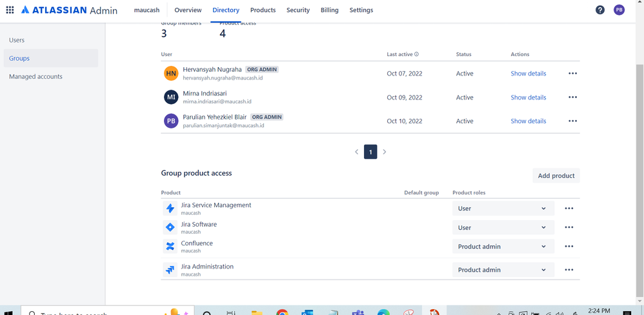
Task: Open the Directory tab
Action: tap(226, 10)
